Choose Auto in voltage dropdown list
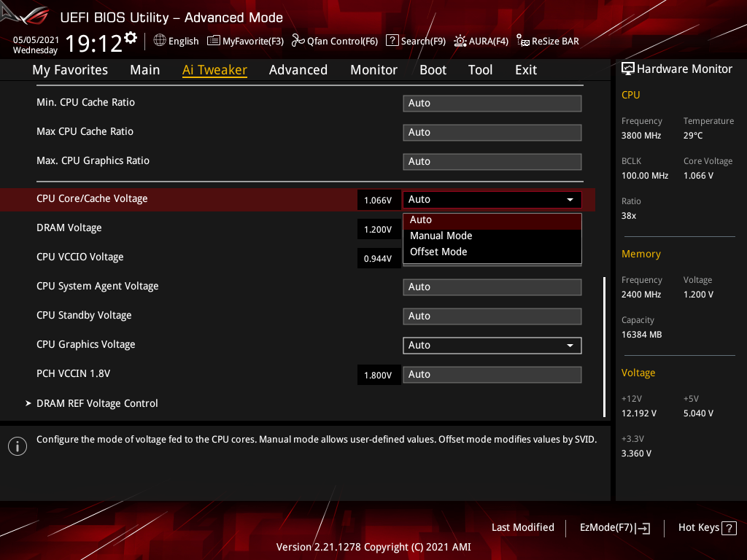Viewport: 747px width, 560px height. pyautogui.click(x=492, y=220)
